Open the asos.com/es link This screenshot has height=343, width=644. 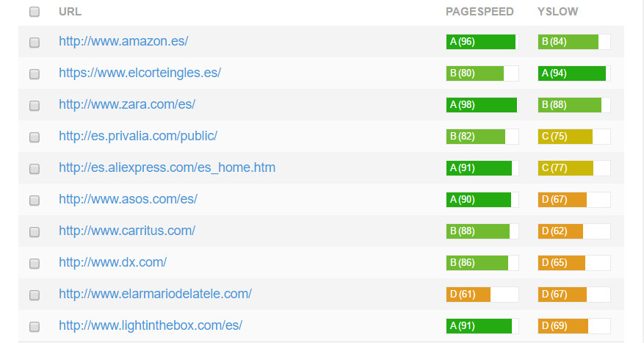coord(128,199)
